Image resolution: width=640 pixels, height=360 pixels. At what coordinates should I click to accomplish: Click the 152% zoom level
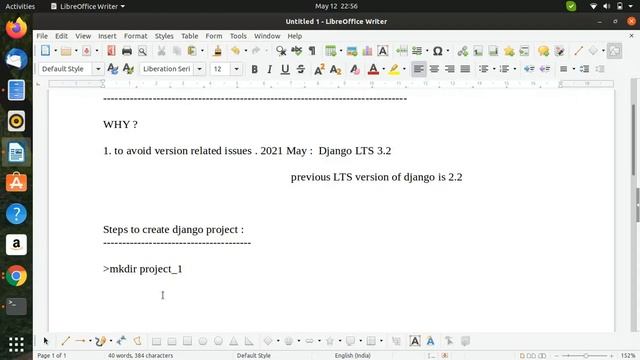628,356
